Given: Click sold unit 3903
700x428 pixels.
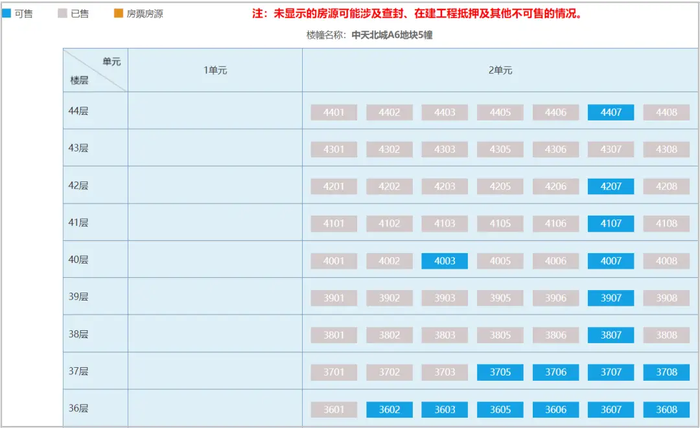Looking at the screenshot, I should [x=445, y=298].
